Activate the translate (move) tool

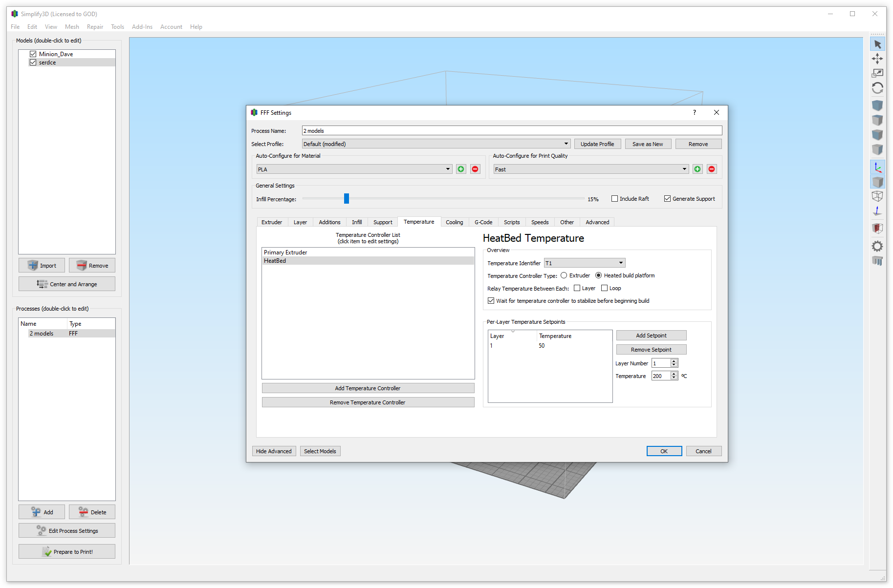click(x=877, y=59)
